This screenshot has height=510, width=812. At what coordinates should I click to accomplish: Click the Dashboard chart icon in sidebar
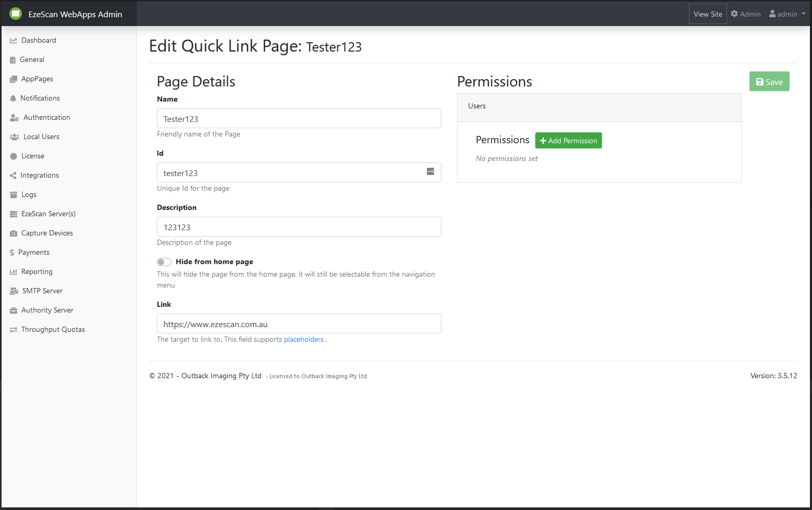click(x=14, y=41)
